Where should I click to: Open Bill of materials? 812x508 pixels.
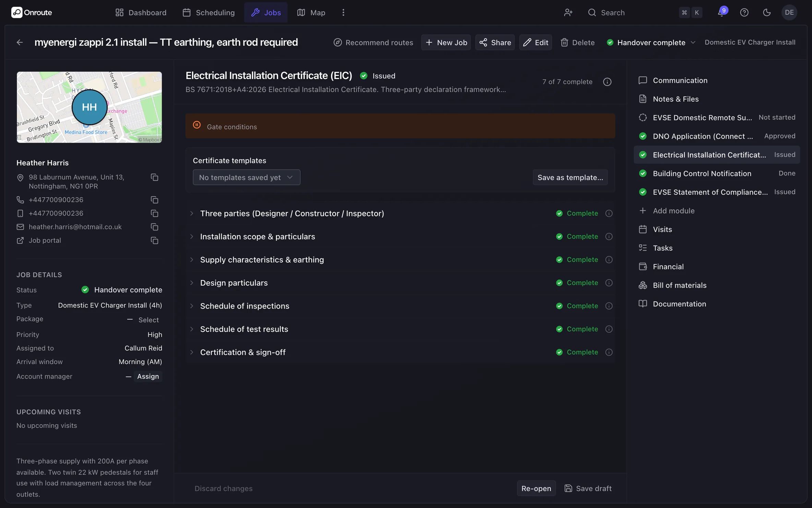point(717,285)
